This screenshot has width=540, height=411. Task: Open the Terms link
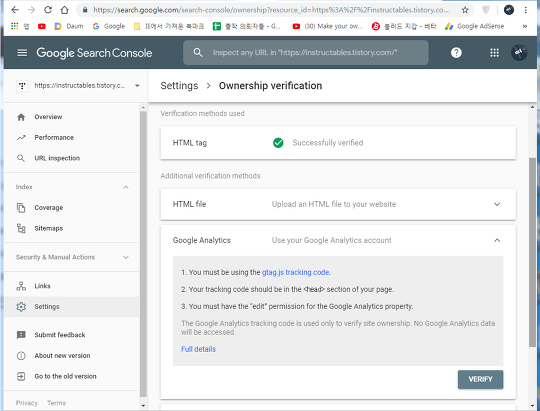click(56, 403)
